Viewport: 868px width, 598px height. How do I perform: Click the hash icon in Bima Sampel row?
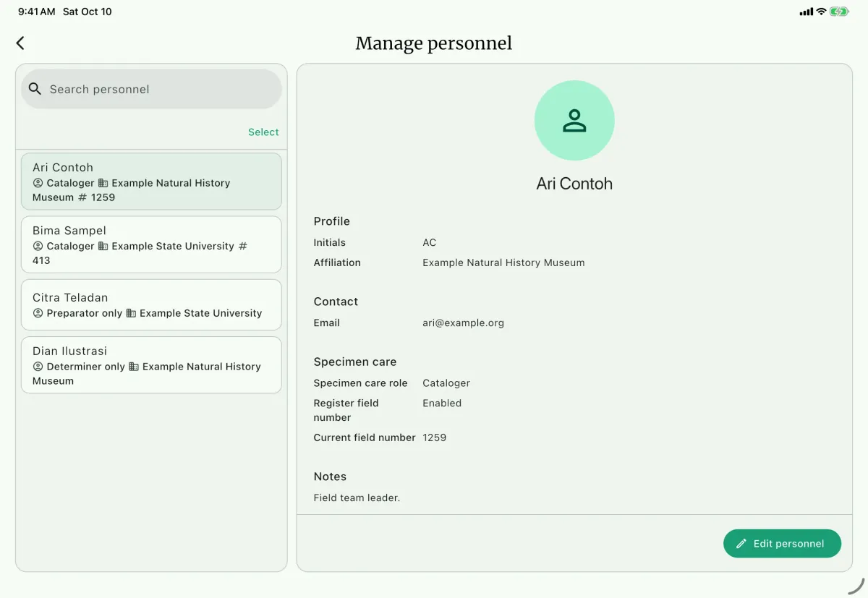click(x=243, y=246)
